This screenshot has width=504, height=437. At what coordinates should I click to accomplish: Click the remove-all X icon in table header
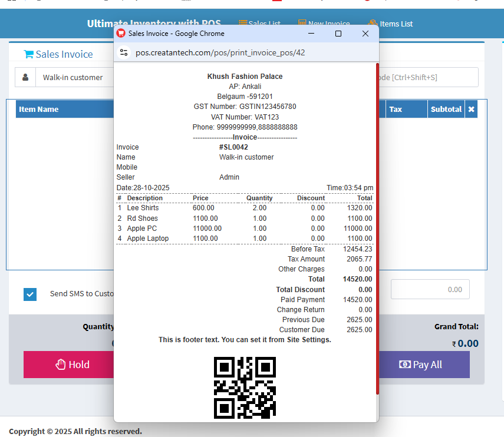[x=471, y=109]
